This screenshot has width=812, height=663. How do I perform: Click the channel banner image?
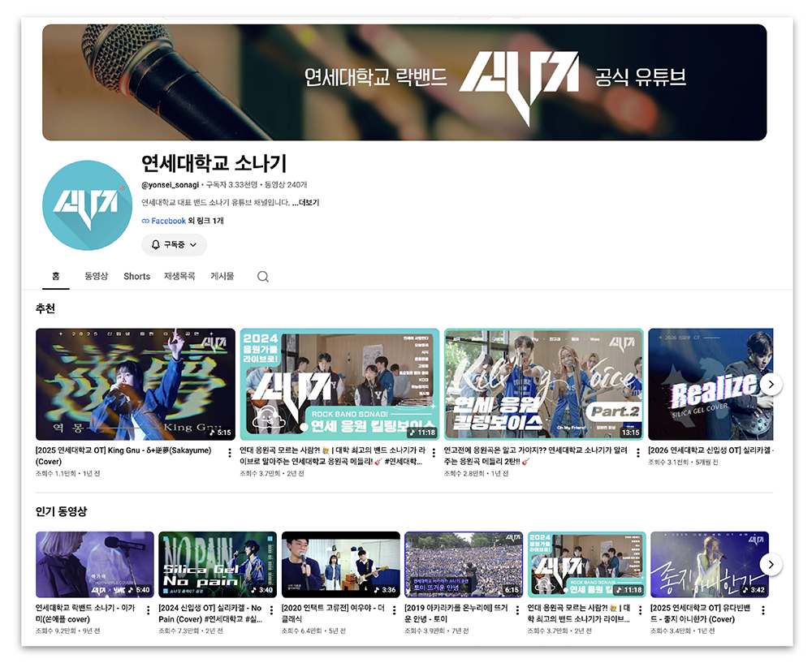tap(404, 82)
